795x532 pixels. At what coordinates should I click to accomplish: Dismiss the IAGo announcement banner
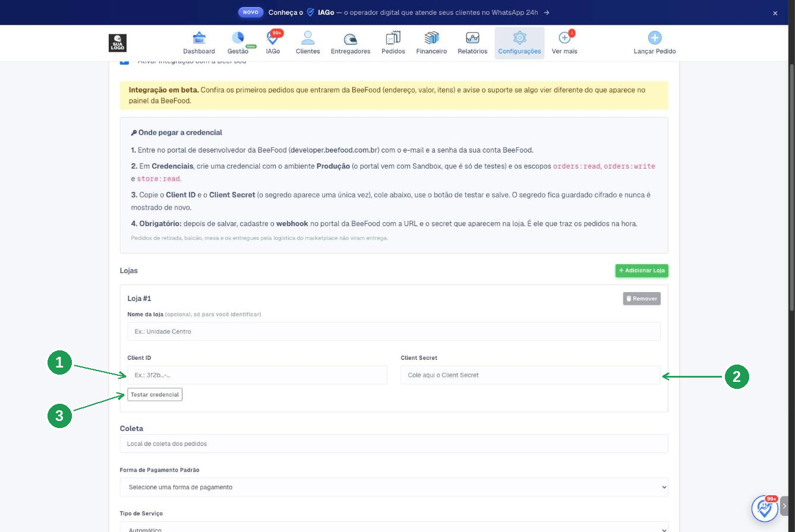pyautogui.click(x=775, y=12)
